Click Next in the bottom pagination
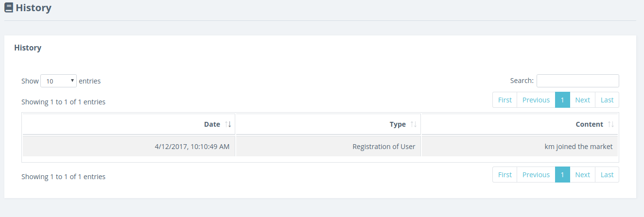The image size is (644, 217). [582, 175]
